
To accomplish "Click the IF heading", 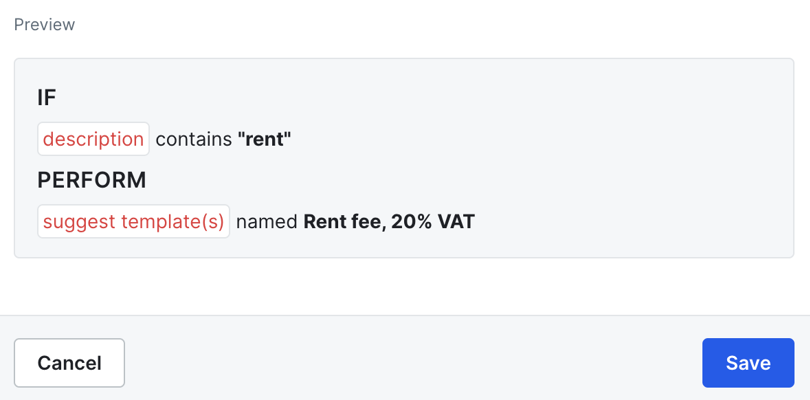I will 47,97.
